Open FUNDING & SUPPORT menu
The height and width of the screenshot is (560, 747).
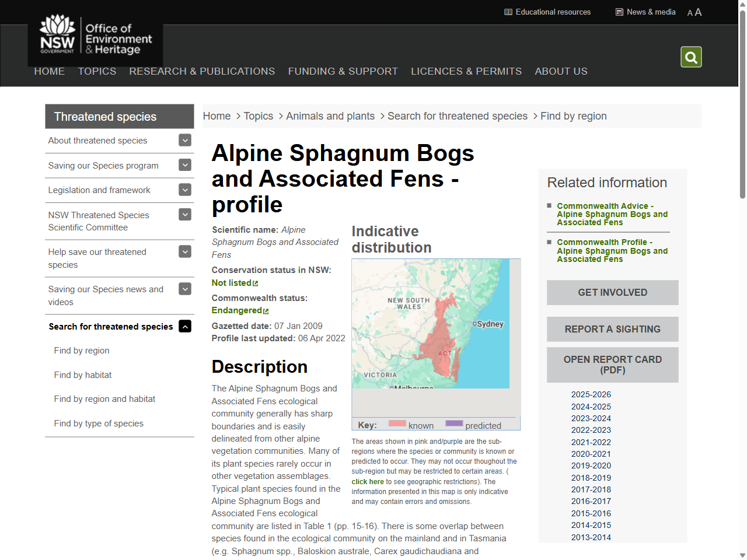pyautogui.click(x=343, y=71)
